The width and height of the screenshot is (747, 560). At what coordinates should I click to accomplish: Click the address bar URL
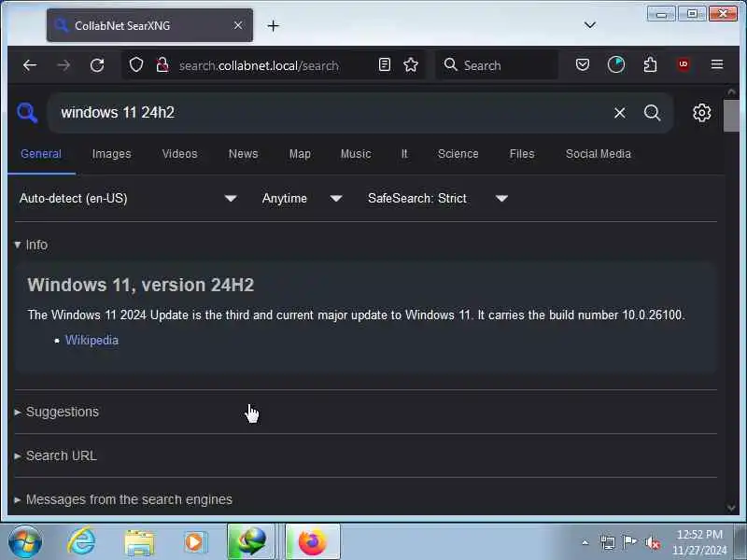tap(259, 65)
